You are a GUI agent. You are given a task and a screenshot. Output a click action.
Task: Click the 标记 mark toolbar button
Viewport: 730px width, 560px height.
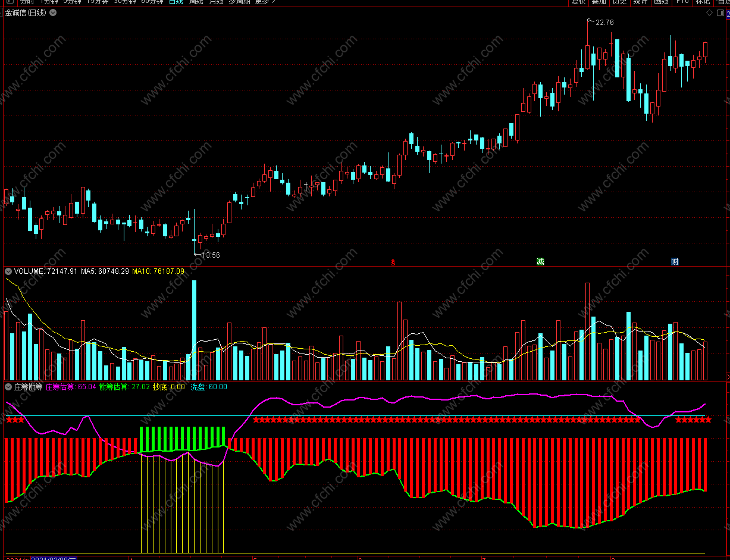coord(703,2)
